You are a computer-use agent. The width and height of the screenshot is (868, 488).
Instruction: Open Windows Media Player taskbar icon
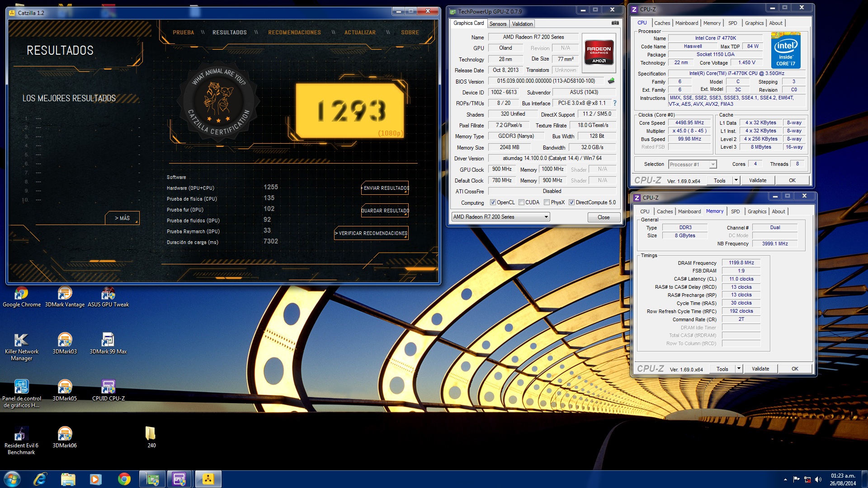tap(96, 479)
